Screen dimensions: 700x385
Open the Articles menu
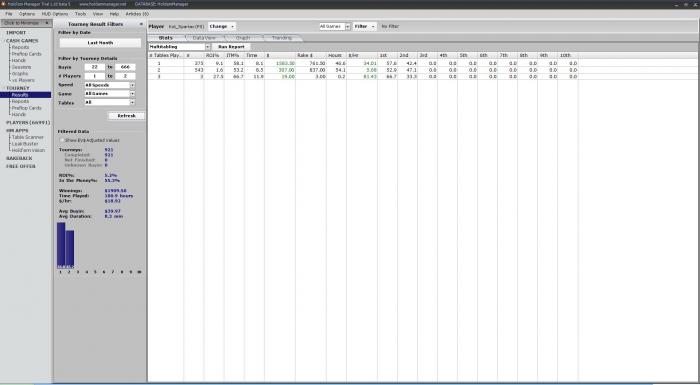137,14
